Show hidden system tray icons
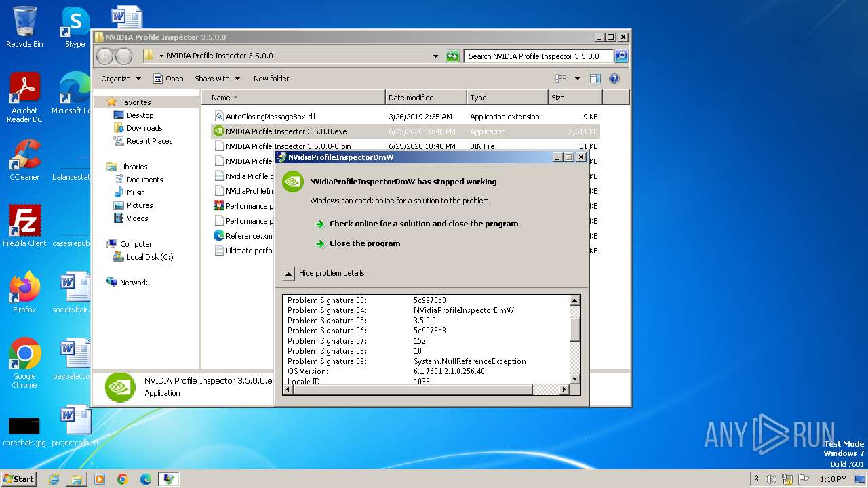 (x=756, y=479)
